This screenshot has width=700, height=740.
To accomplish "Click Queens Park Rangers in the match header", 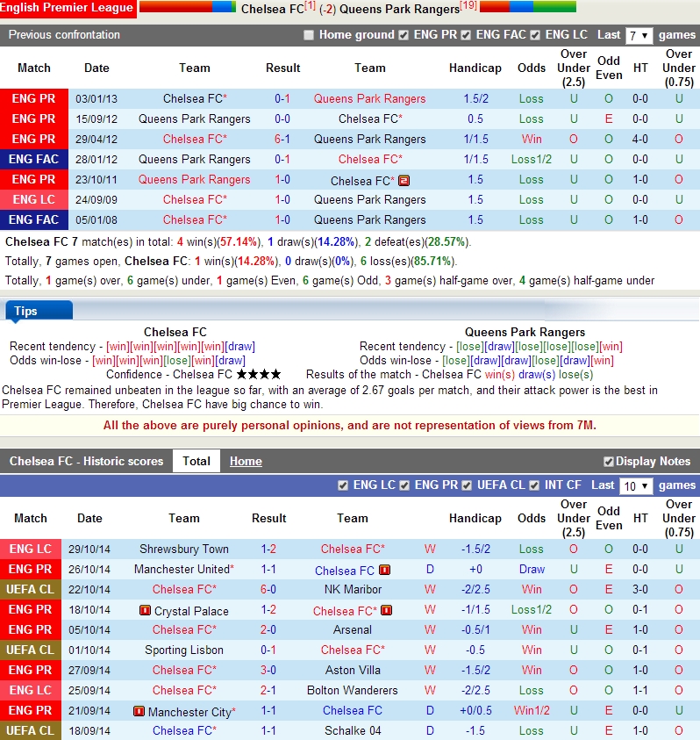I will pyautogui.click(x=399, y=9).
